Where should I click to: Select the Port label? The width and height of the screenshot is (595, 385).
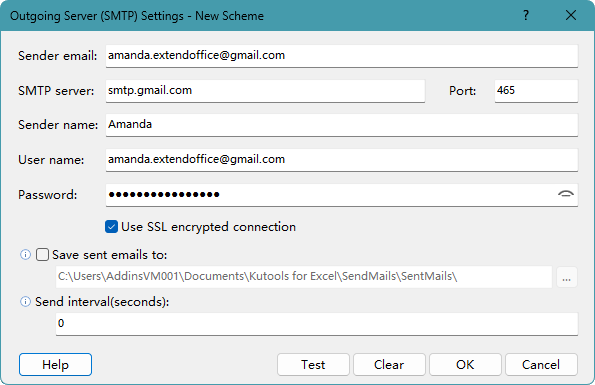(462, 91)
